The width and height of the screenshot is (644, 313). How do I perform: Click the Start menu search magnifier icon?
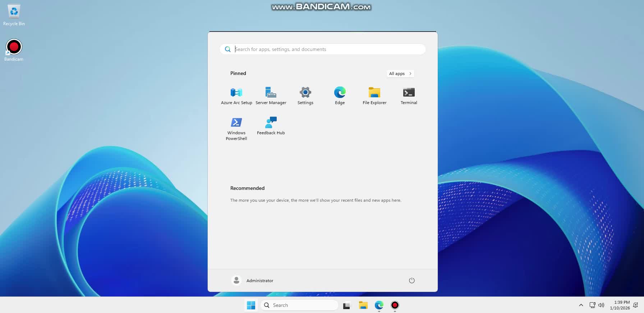227,49
